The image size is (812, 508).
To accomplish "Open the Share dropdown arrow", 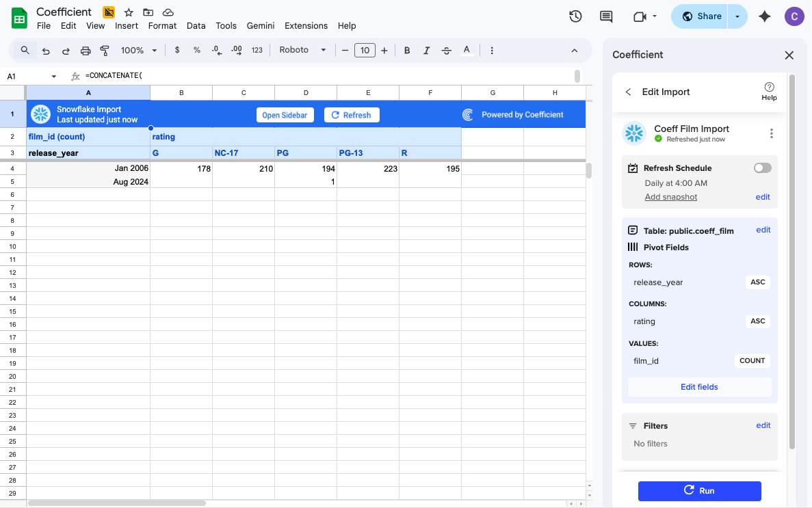I will click(737, 16).
